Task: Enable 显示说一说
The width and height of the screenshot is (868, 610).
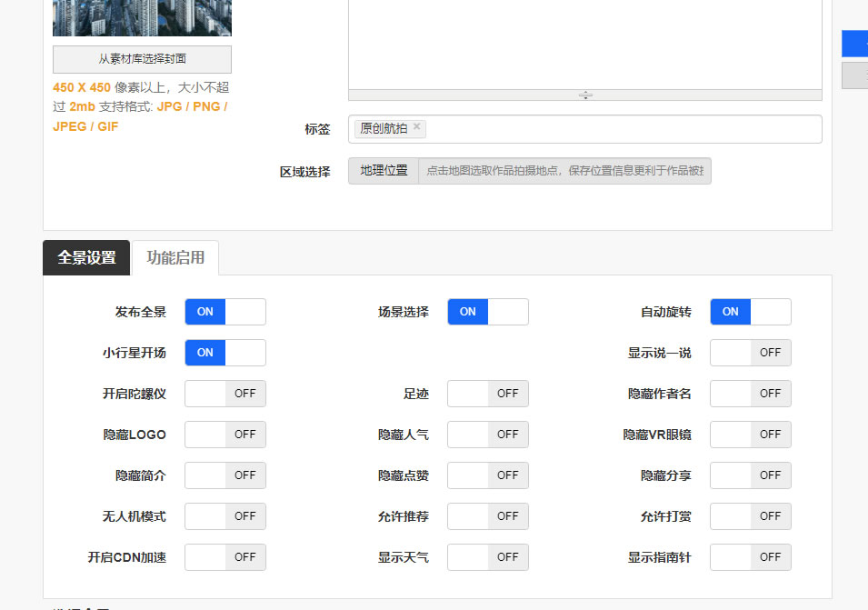Action: (x=750, y=353)
